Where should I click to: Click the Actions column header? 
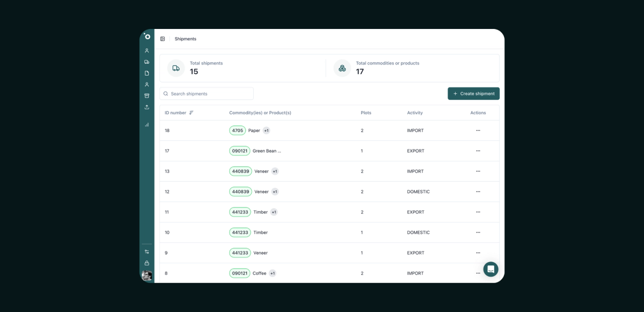pos(478,113)
